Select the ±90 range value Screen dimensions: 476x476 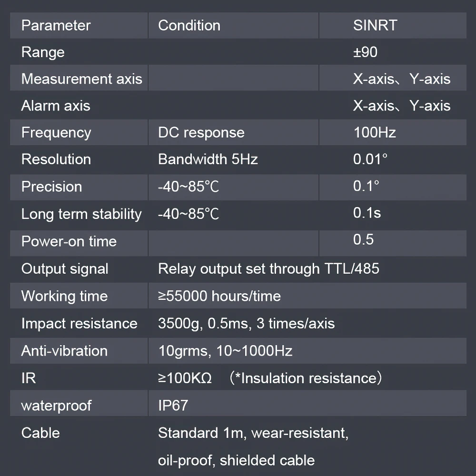pos(365,52)
